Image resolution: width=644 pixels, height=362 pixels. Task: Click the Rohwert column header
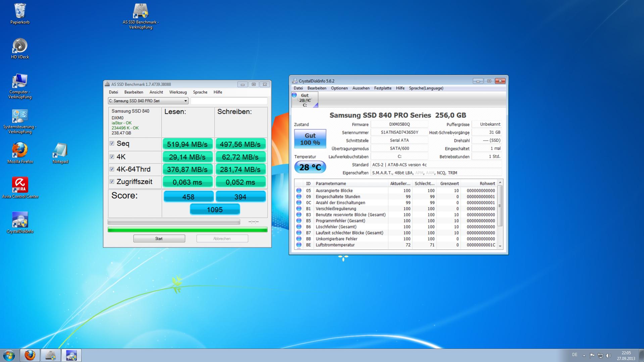[x=479, y=184]
